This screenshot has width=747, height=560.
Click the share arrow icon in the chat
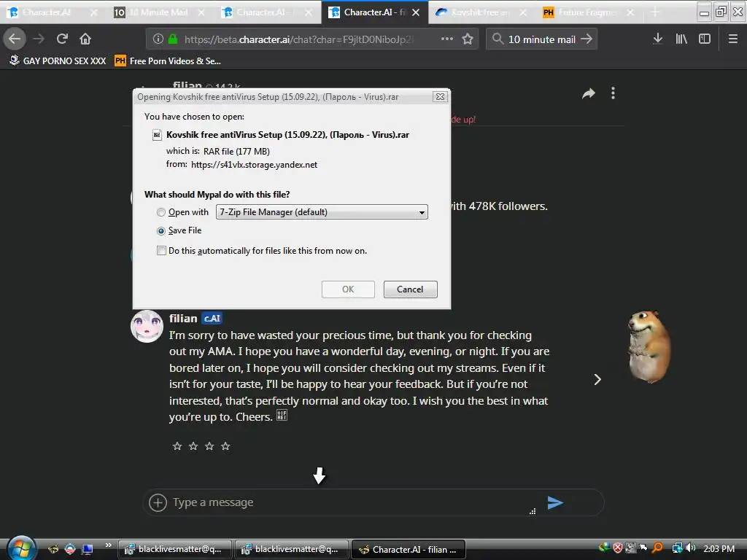(589, 93)
